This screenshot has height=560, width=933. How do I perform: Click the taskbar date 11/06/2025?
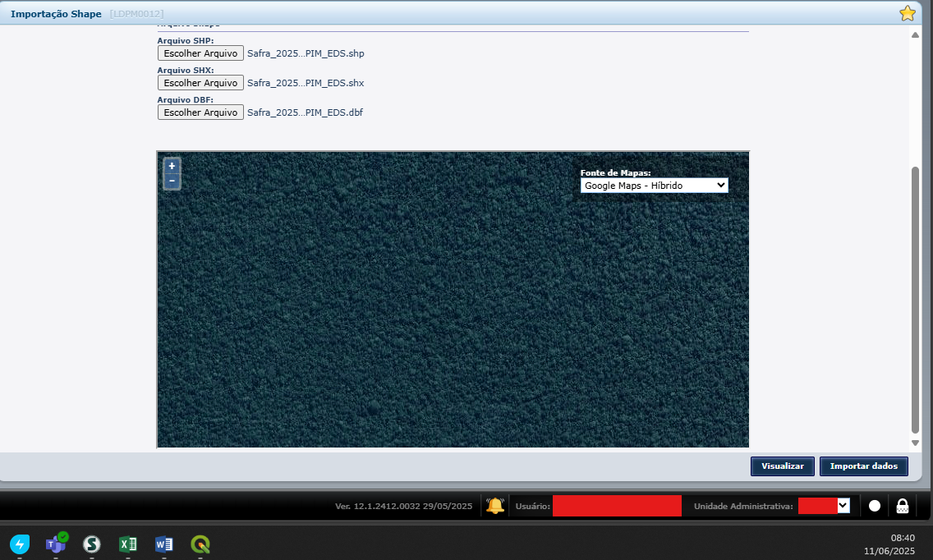(889, 552)
